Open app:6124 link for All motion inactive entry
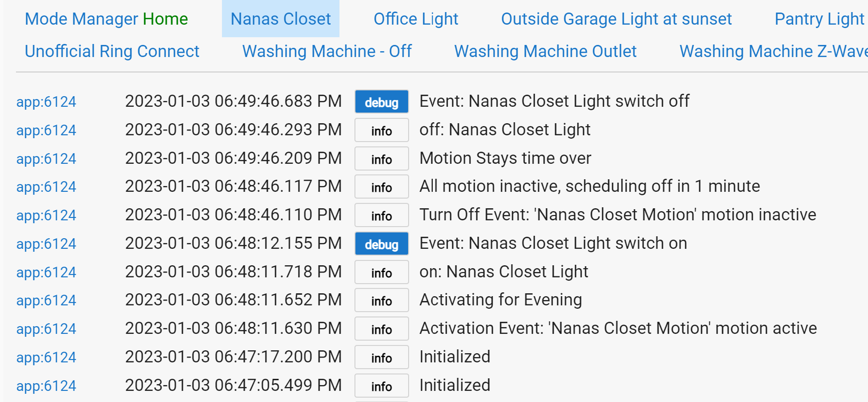Image resolution: width=868 pixels, height=402 pixels. click(x=46, y=187)
